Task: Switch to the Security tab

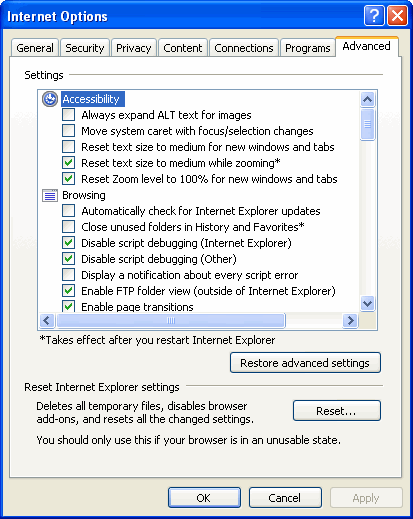Action: [85, 48]
